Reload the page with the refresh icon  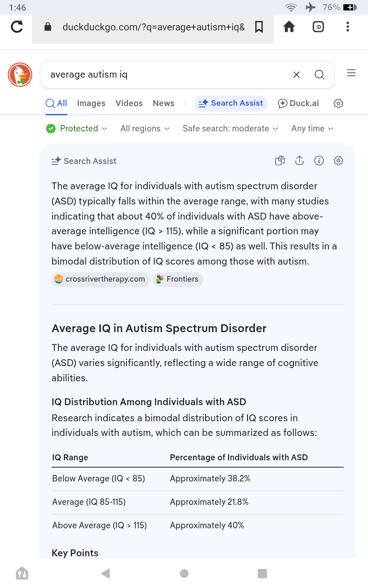[17, 27]
